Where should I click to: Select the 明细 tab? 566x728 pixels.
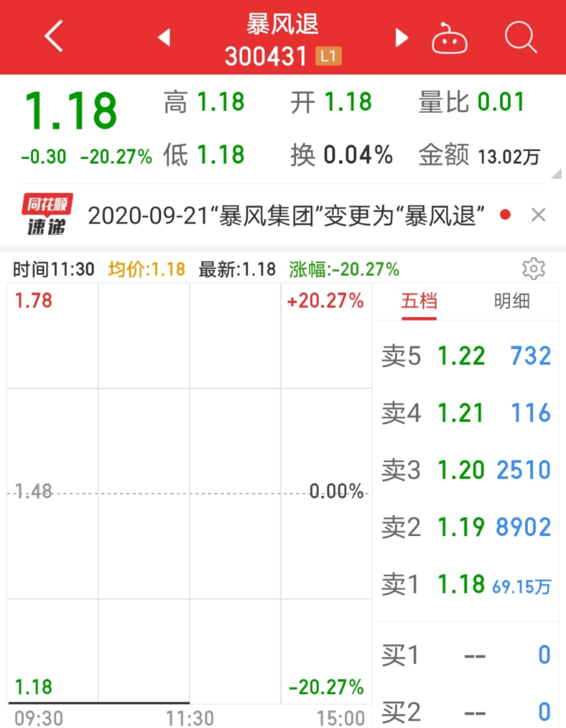512,301
